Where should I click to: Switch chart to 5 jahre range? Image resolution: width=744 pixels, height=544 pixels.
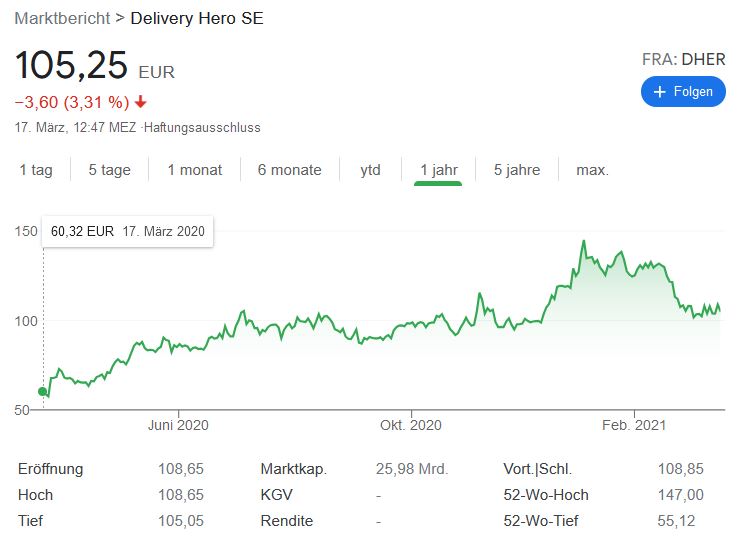pyautogui.click(x=517, y=170)
